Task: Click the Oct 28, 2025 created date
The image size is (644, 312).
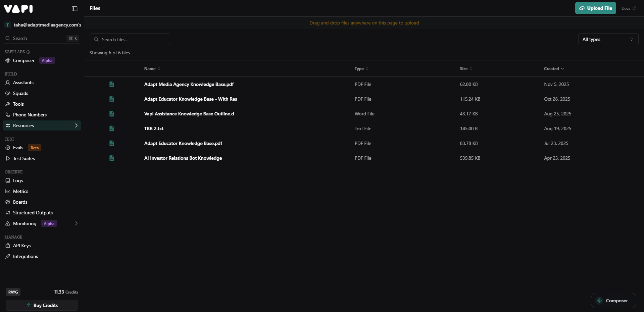Action: 557,99
